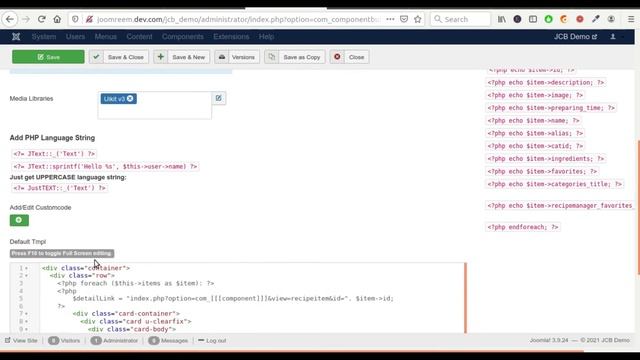The height and width of the screenshot is (360, 640).
Task: Click the Joomla logo icon
Action: (x=16, y=37)
